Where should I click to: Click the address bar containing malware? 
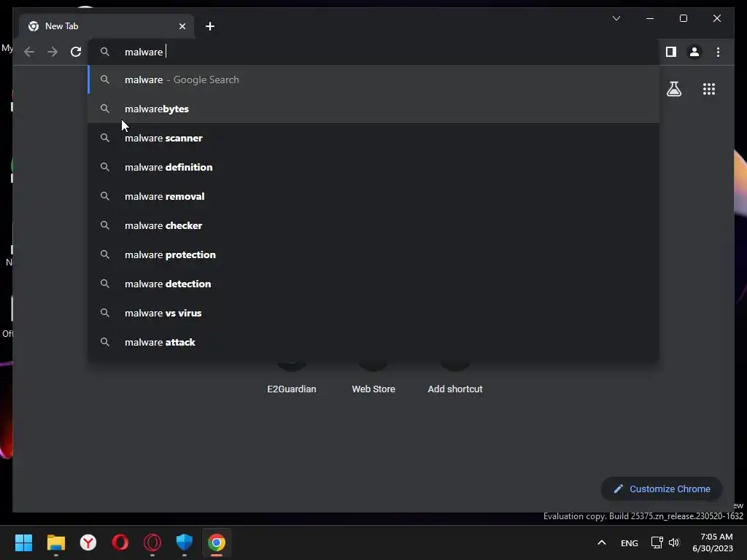point(374,52)
